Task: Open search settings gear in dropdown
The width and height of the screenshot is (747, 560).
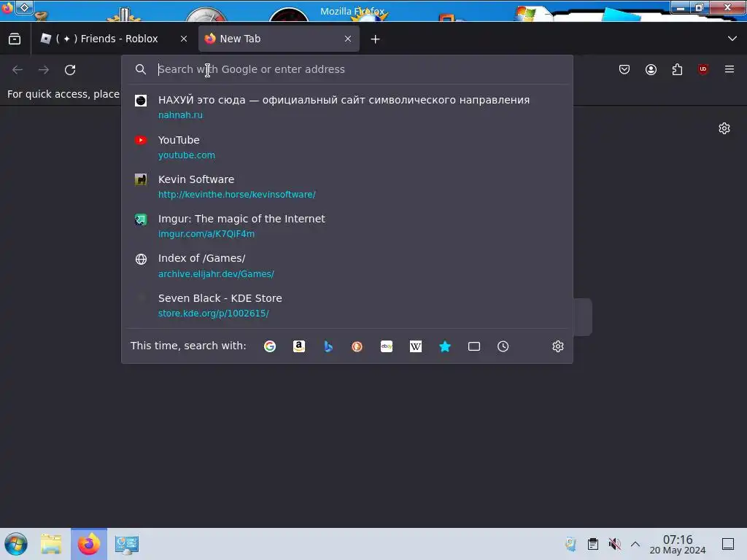Action: (x=558, y=346)
